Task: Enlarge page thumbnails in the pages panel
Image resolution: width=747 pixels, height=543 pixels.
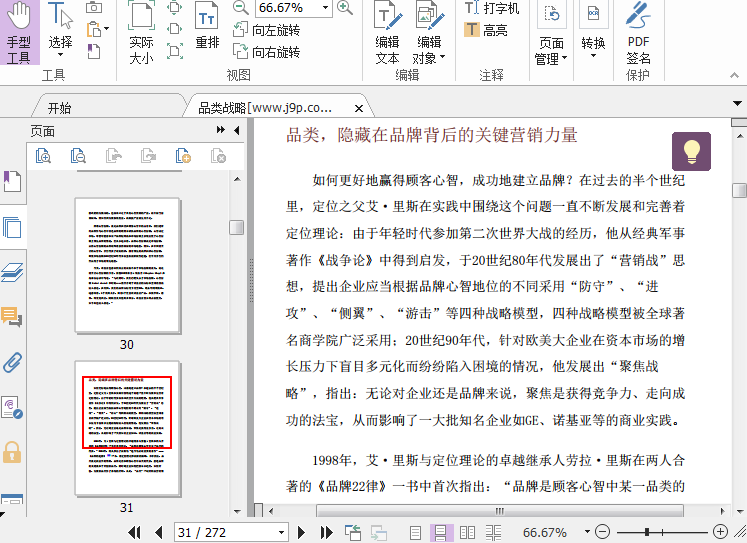Action: tap(44, 156)
